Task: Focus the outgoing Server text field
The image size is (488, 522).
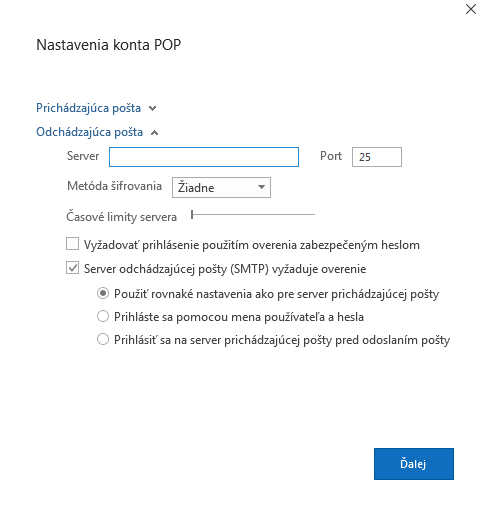Action: (x=204, y=157)
